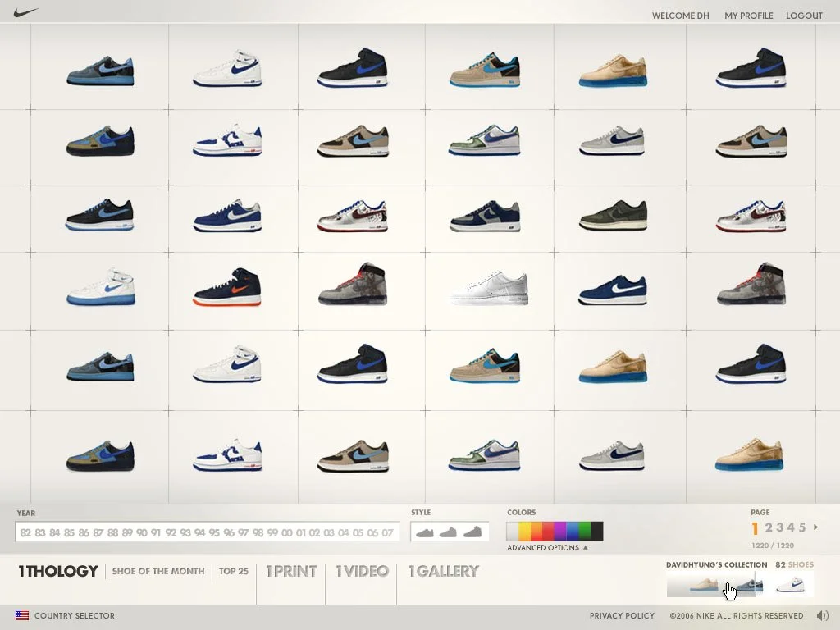Open the navy and gray low-top shoe
The image size is (840, 630).
486,216
